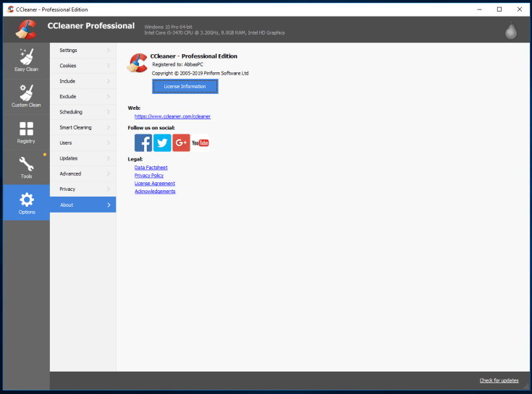
Task: Expand the Advanced chevron arrow
Action: [x=109, y=174]
